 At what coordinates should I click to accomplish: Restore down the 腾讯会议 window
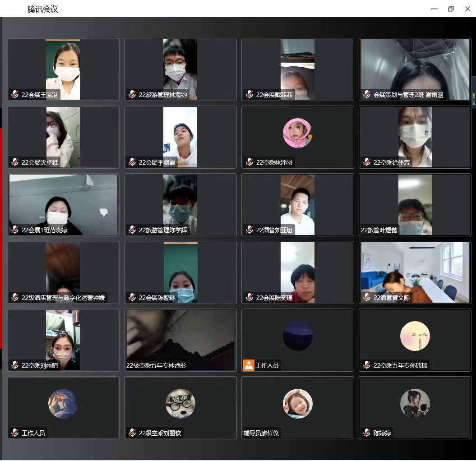[451, 9]
